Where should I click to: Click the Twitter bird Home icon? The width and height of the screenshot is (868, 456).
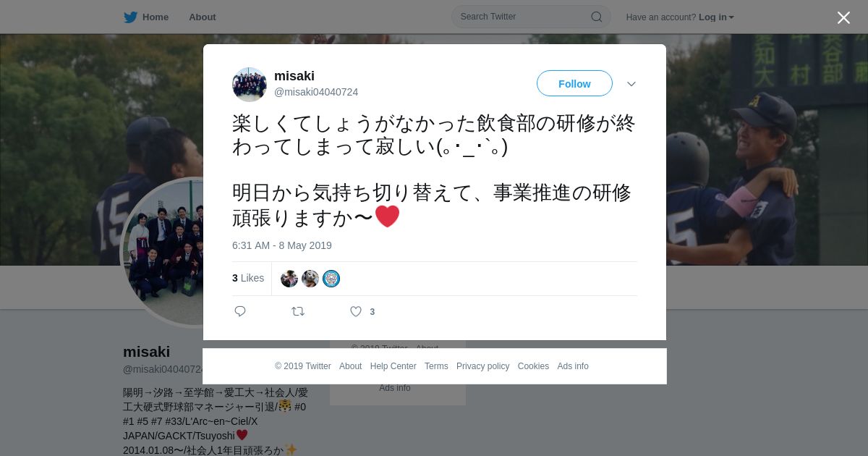pyautogui.click(x=130, y=17)
